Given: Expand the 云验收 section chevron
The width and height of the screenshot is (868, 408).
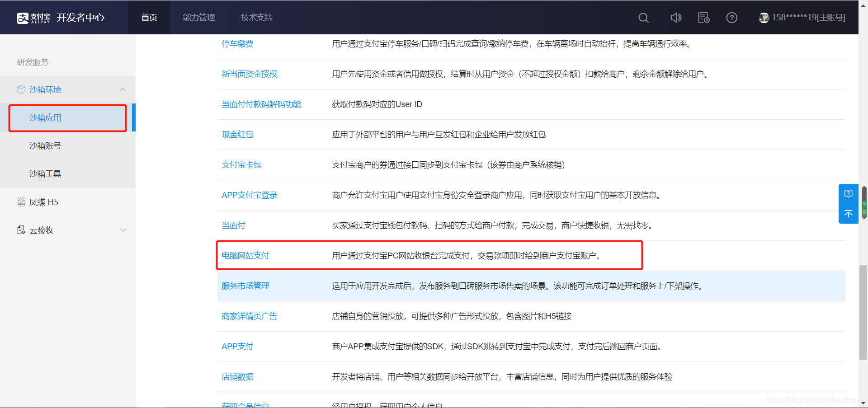Looking at the screenshot, I should coord(123,230).
